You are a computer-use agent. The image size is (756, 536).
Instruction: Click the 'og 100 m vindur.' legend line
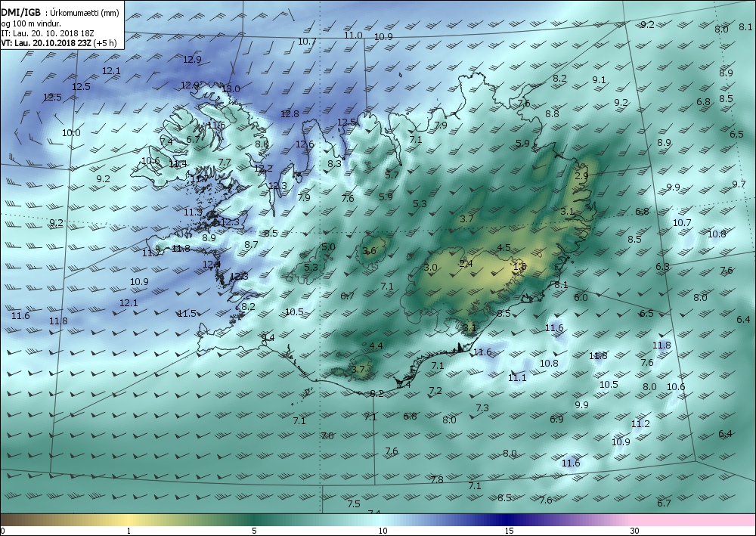coord(30,23)
